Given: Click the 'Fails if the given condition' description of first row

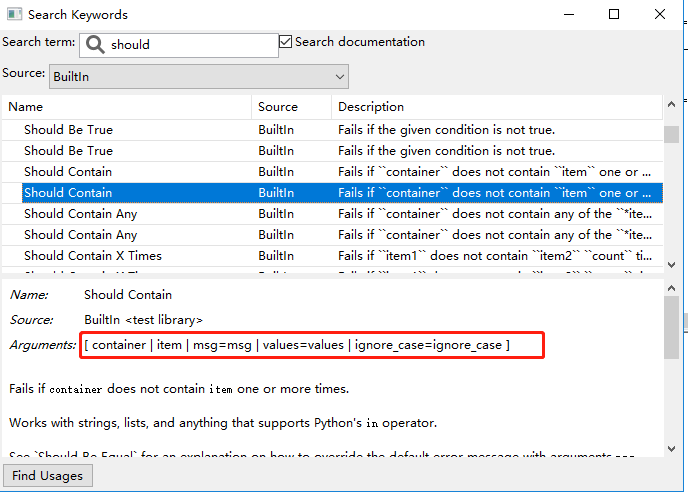Looking at the screenshot, I should point(446,130).
